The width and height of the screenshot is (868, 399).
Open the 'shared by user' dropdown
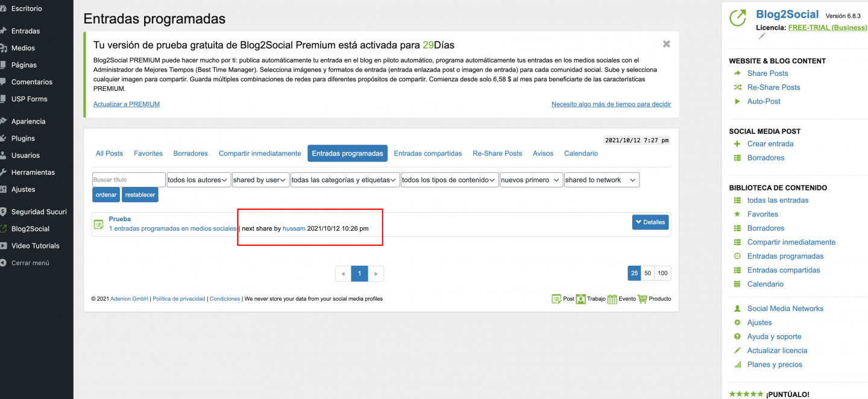(260, 180)
